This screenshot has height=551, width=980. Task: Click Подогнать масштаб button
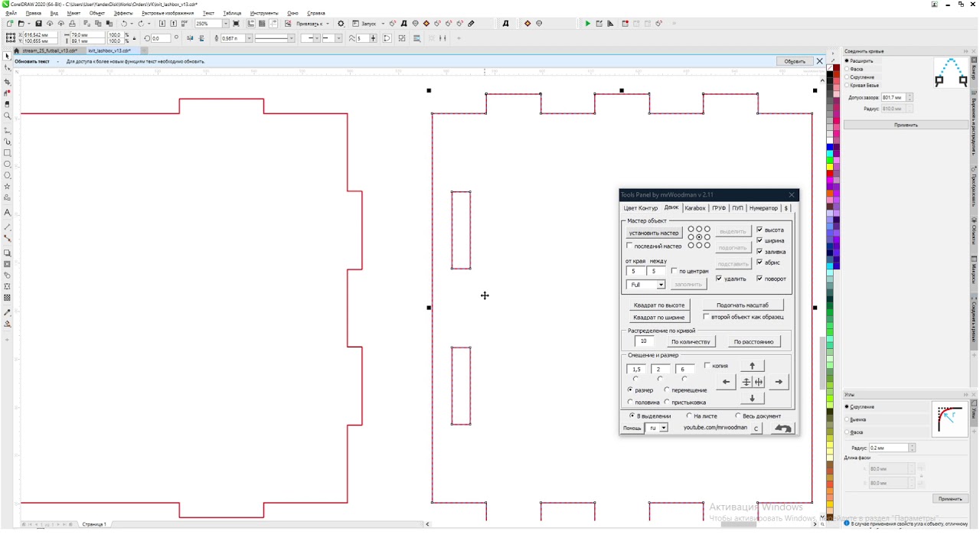pos(742,305)
